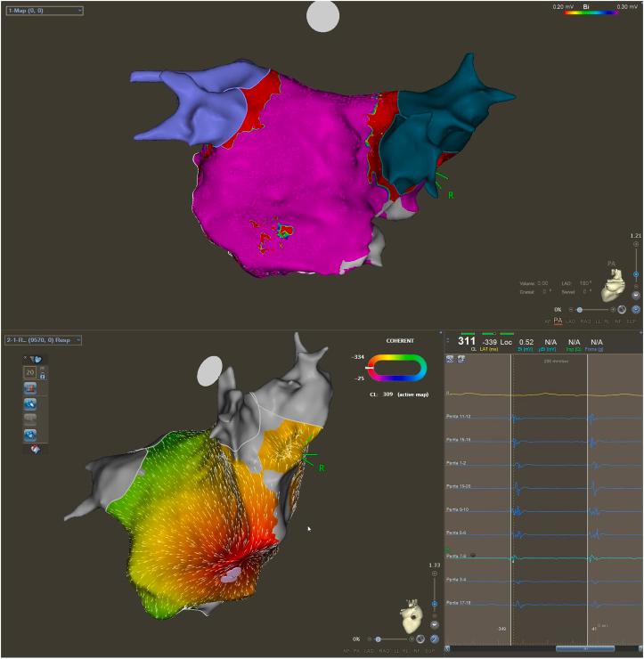The image size is (644, 659).
Task: Click the lock icon in map tools
Action: click(41, 375)
